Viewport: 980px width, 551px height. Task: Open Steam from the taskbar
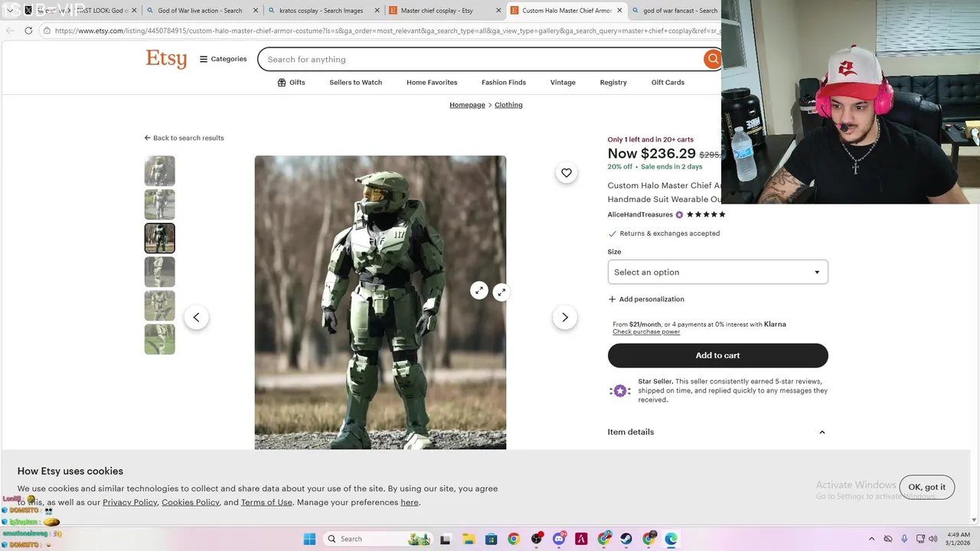[x=626, y=539]
